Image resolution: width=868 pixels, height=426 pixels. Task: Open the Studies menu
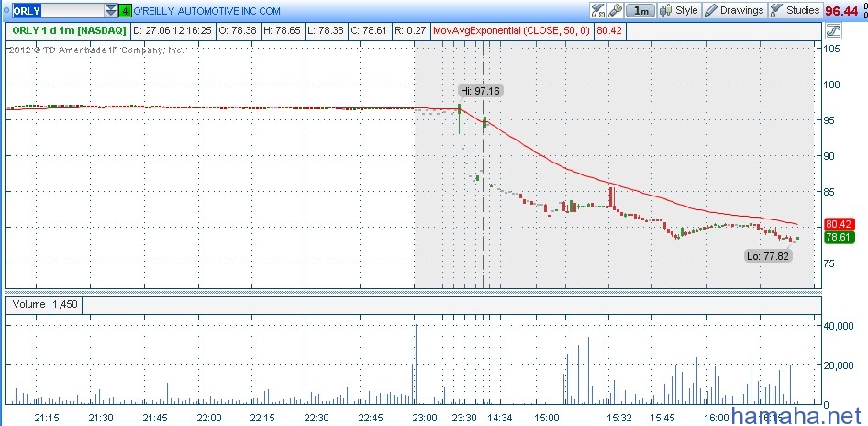(x=795, y=10)
